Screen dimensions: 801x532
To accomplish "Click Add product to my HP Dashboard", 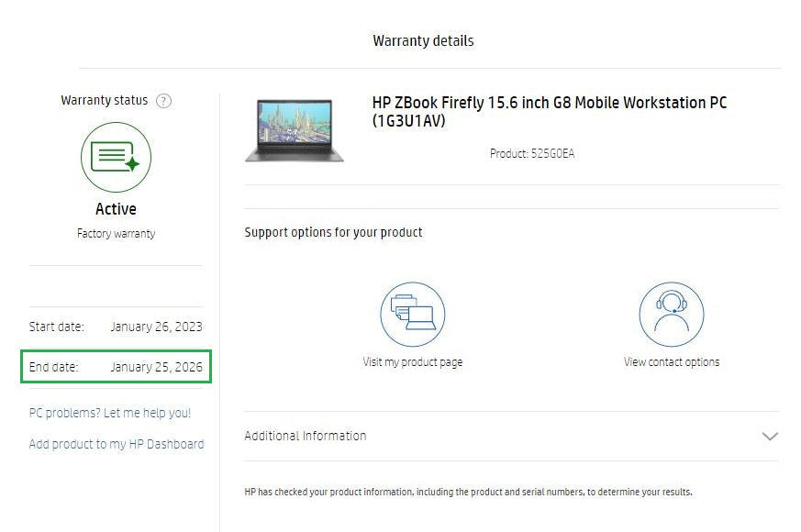I will pyautogui.click(x=116, y=444).
